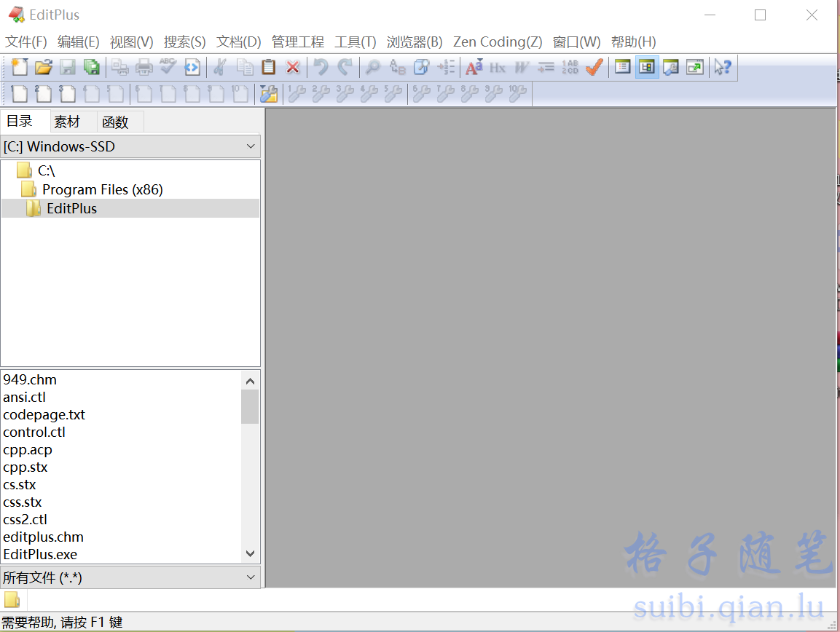Image resolution: width=840 pixels, height=632 pixels.
Task: Click the View in Browser icon
Action: pos(192,68)
